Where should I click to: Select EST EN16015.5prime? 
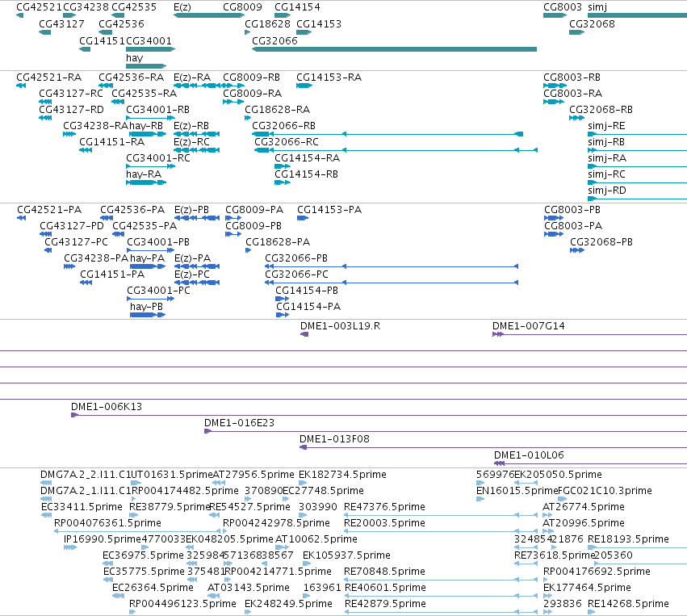point(480,499)
